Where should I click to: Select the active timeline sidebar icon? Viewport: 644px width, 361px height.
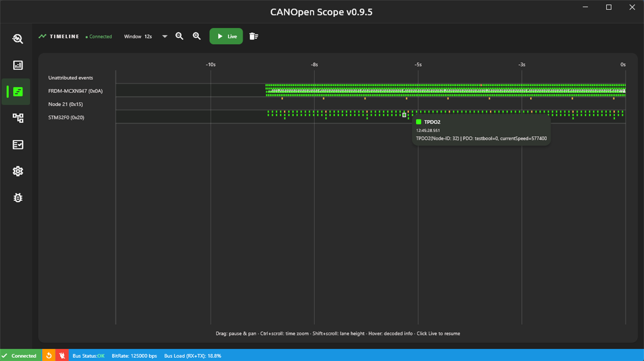(17, 92)
